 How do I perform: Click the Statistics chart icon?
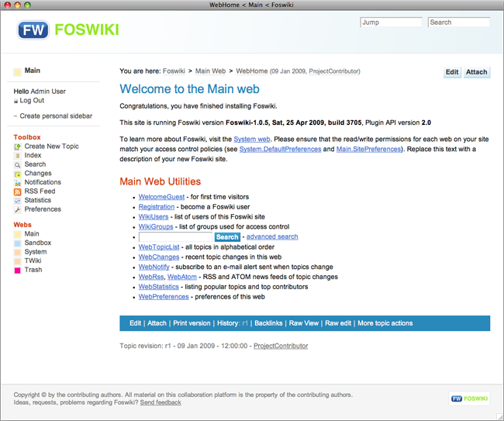17,201
